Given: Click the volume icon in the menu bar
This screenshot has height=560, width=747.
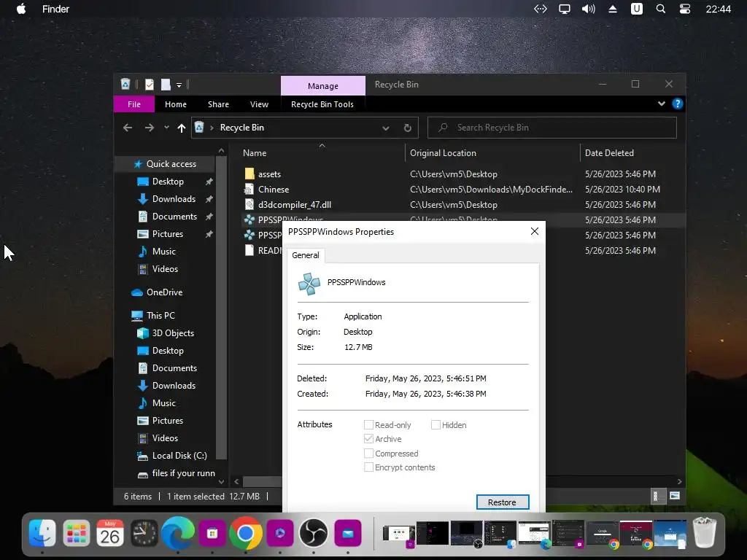Looking at the screenshot, I should [x=589, y=9].
